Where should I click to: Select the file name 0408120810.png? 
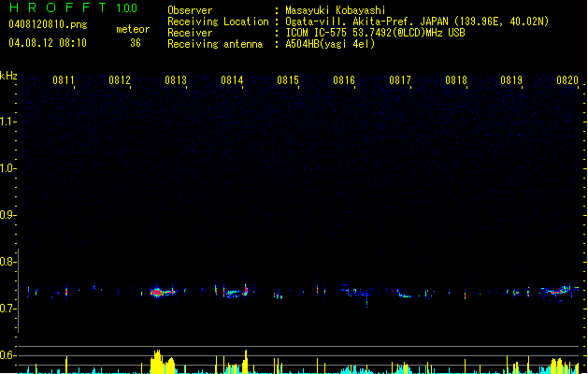coord(48,24)
